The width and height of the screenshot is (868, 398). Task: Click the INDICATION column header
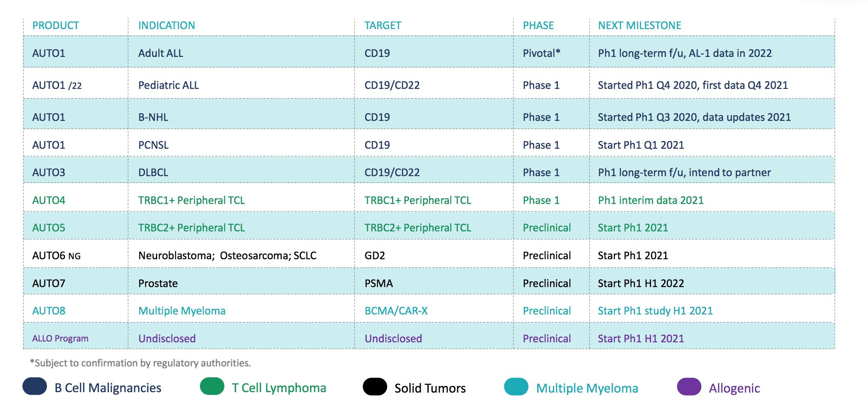point(166,26)
